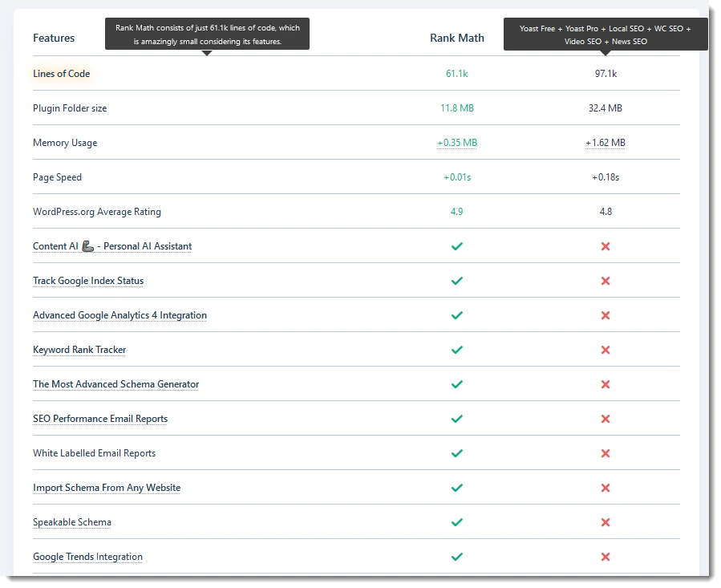Select the White Labelled Email Reports label
Viewport: 721px width, 588px height.
click(95, 453)
